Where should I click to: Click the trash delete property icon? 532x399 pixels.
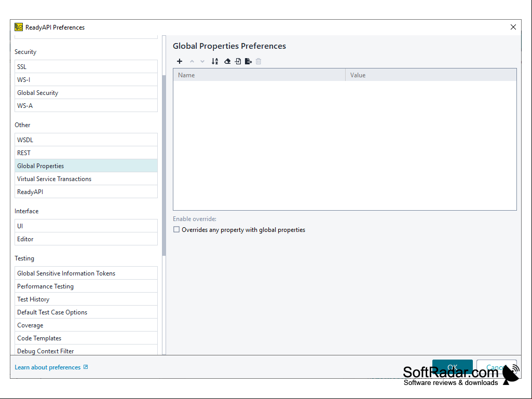(258, 61)
